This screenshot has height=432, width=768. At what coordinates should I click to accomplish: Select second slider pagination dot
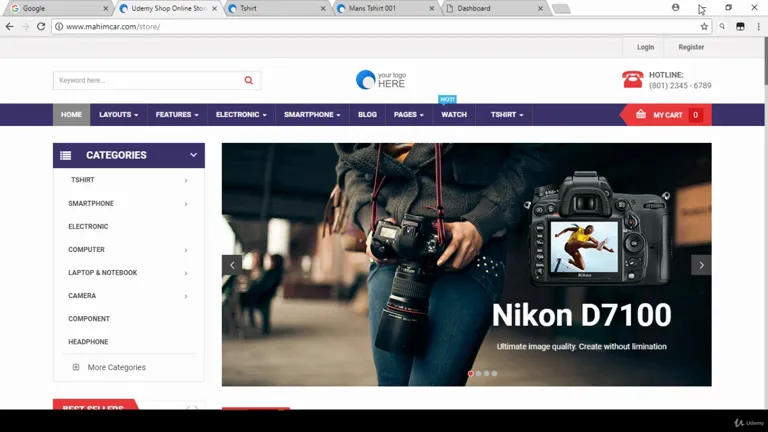(479, 373)
